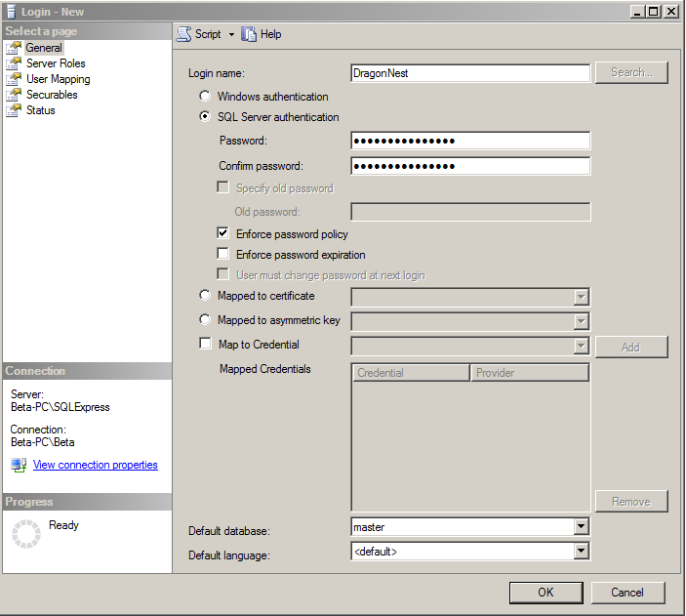This screenshot has width=686, height=616.
Task: Open View connection properties link
Action: 96,465
